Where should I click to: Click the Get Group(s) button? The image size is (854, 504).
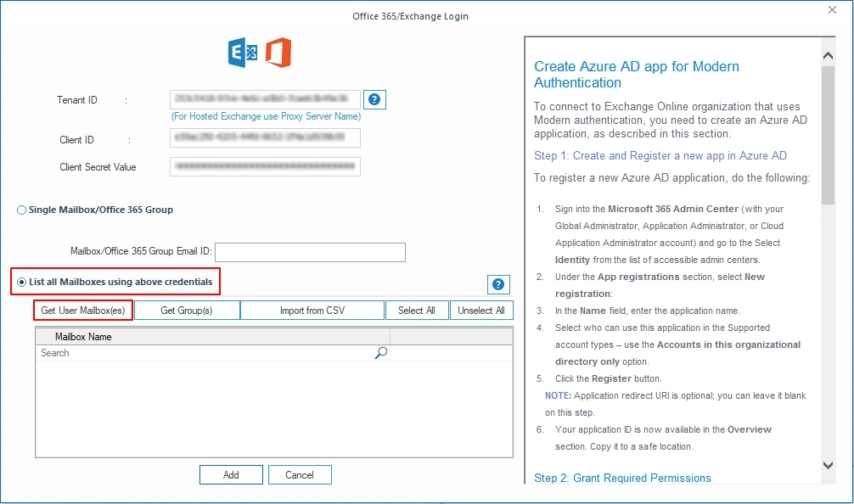187,310
